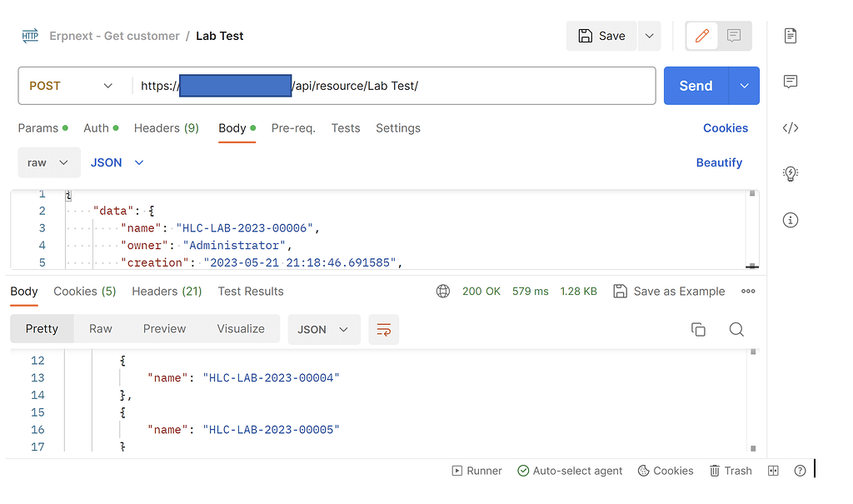Click the request URL input field
Image resolution: width=853 pixels, height=504 pixels.
(x=393, y=86)
